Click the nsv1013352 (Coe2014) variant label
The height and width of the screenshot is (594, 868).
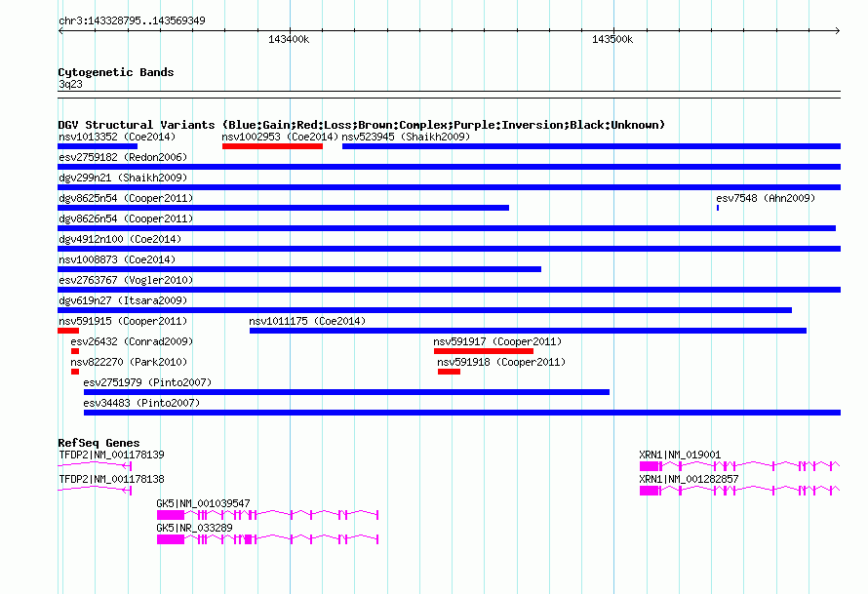pyautogui.click(x=117, y=137)
